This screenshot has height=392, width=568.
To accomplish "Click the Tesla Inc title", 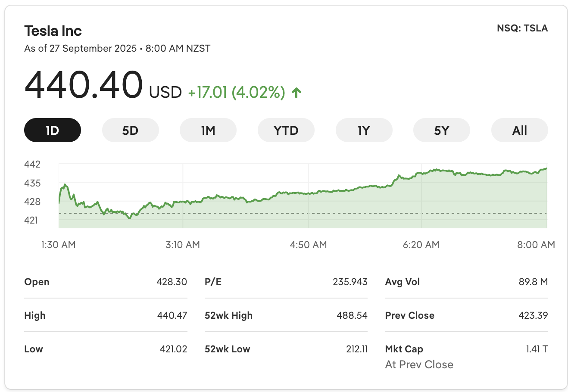I will pyautogui.click(x=53, y=31).
